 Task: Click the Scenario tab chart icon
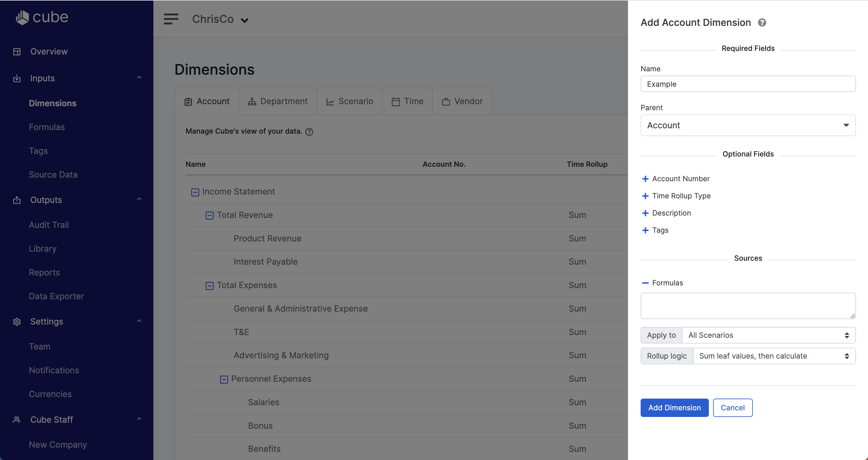pos(330,101)
